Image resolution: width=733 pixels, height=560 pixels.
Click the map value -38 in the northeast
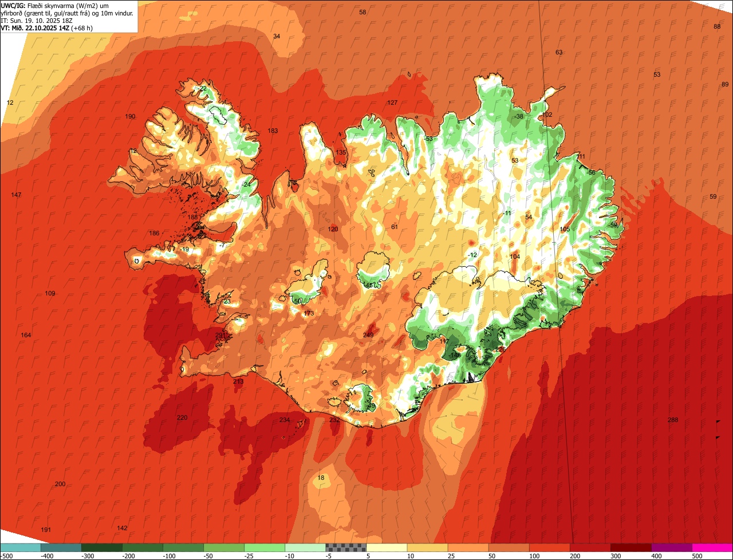point(519,116)
